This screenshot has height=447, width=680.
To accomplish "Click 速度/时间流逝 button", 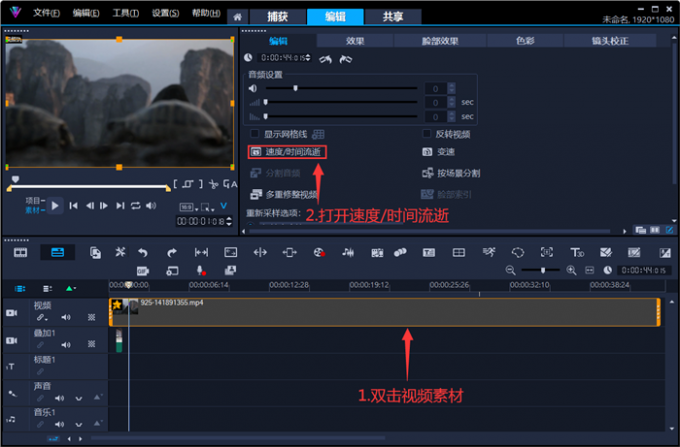I will pyautogui.click(x=287, y=152).
